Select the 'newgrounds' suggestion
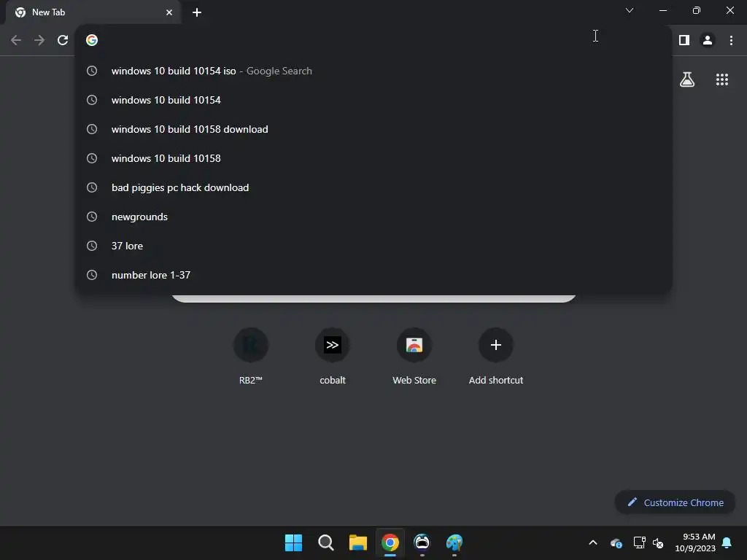The width and height of the screenshot is (747, 560). point(374,217)
